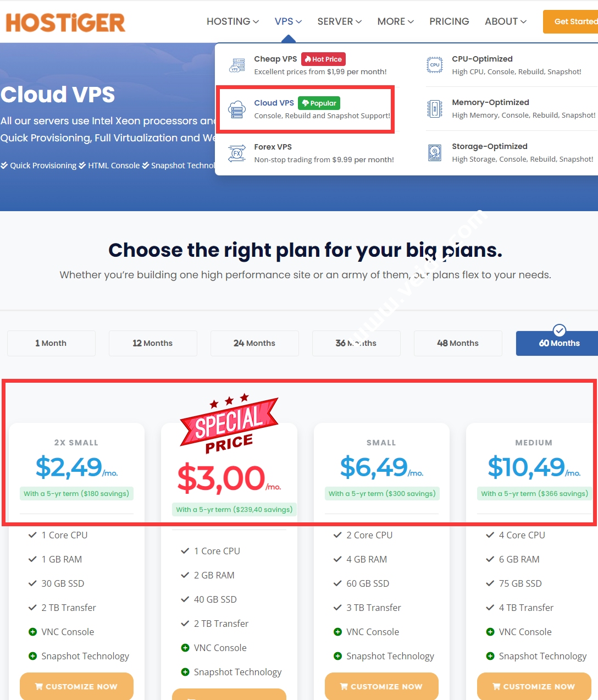
Task: Open the PRICING page
Action: tap(449, 21)
